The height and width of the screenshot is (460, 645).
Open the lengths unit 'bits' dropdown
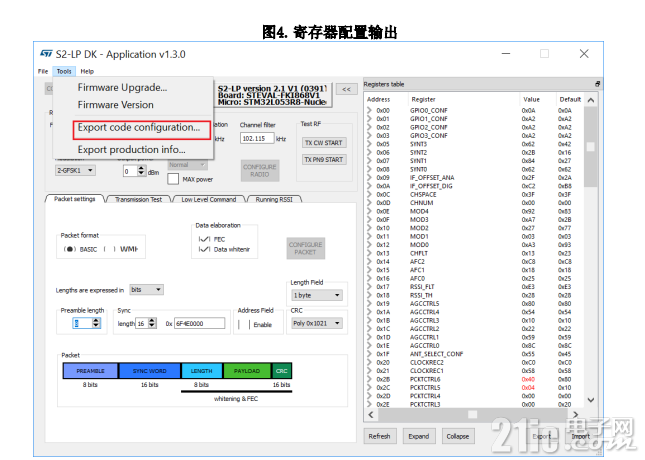[146, 290]
